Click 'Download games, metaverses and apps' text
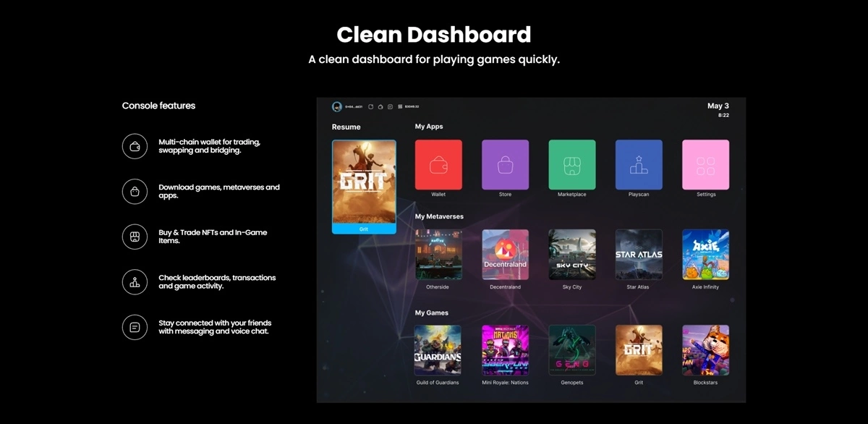 click(x=219, y=191)
